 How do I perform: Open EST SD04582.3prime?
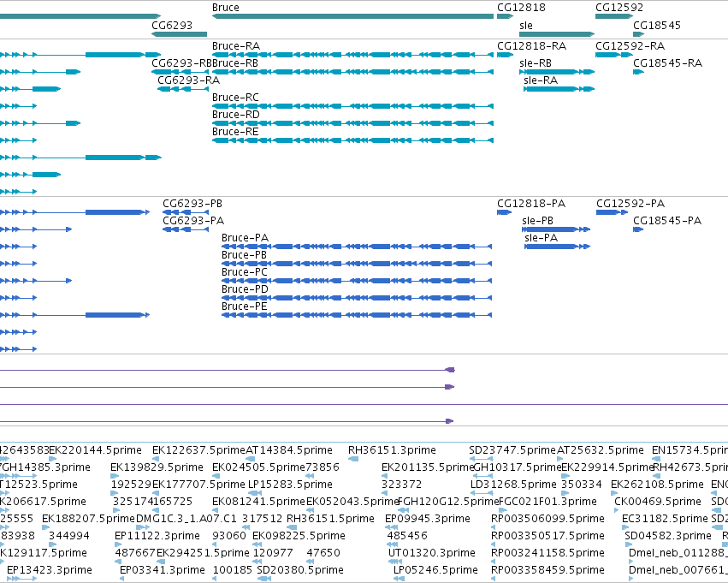tap(668, 536)
